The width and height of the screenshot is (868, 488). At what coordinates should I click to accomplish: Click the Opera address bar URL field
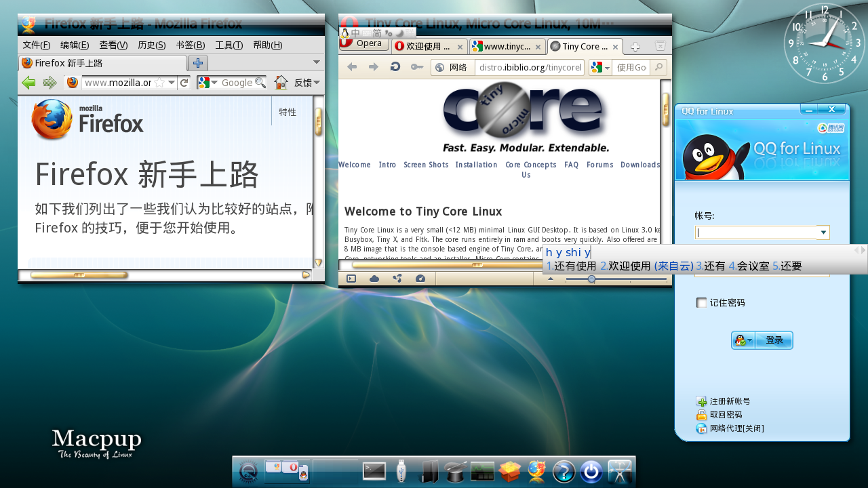[x=529, y=67]
